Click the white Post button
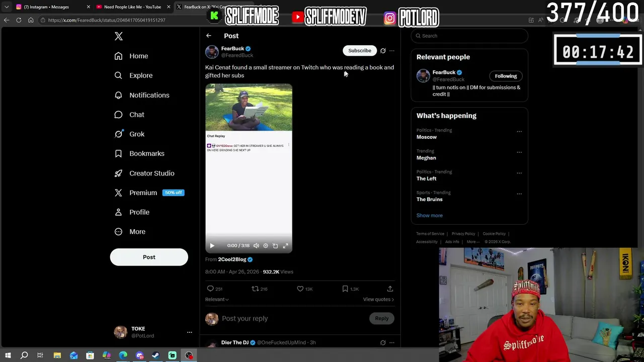 point(149,257)
